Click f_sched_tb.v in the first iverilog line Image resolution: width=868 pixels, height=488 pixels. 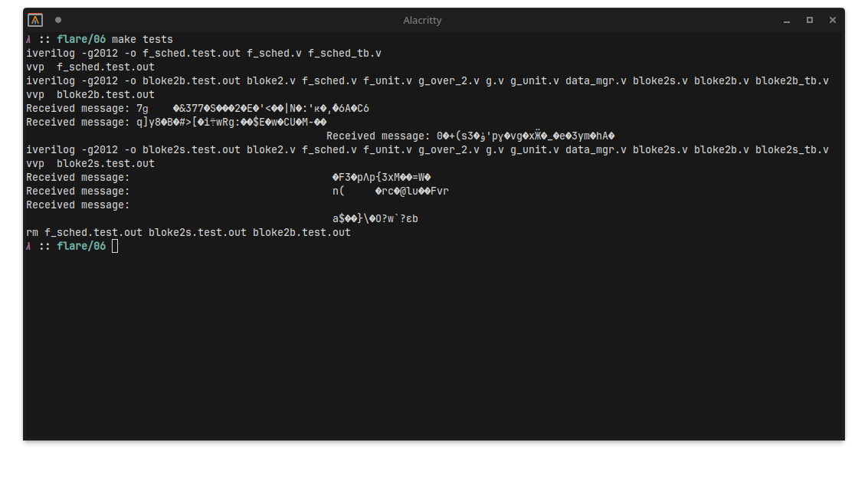coord(345,53)
